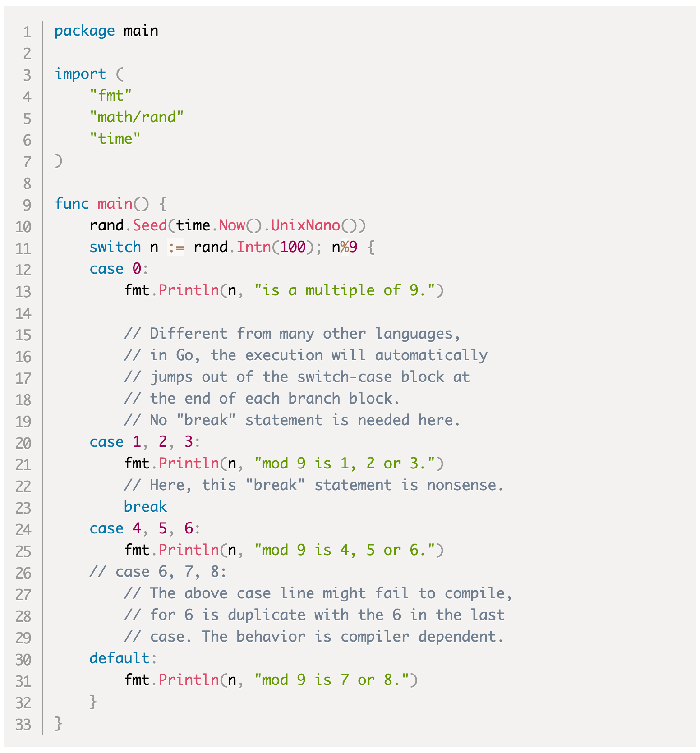This screenshot has height=753, width=700.
Task: Click the "time" import string on line 6
Action: pos(115,139)
